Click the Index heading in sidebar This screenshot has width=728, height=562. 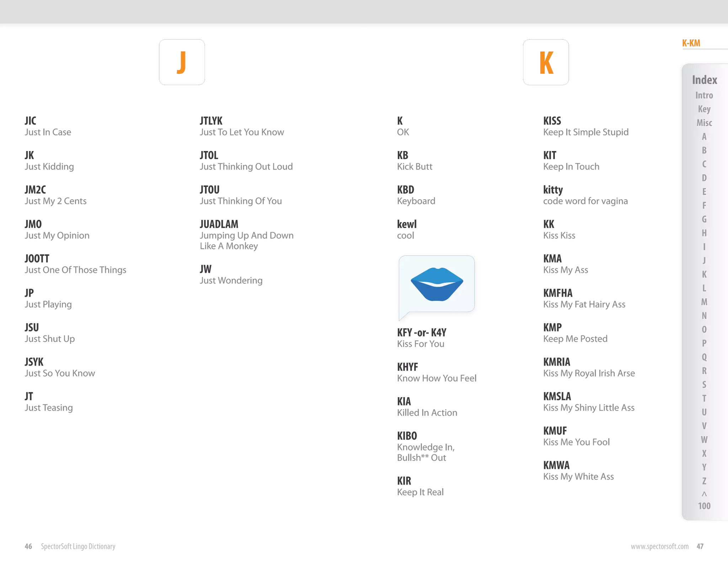pos(704,80)
